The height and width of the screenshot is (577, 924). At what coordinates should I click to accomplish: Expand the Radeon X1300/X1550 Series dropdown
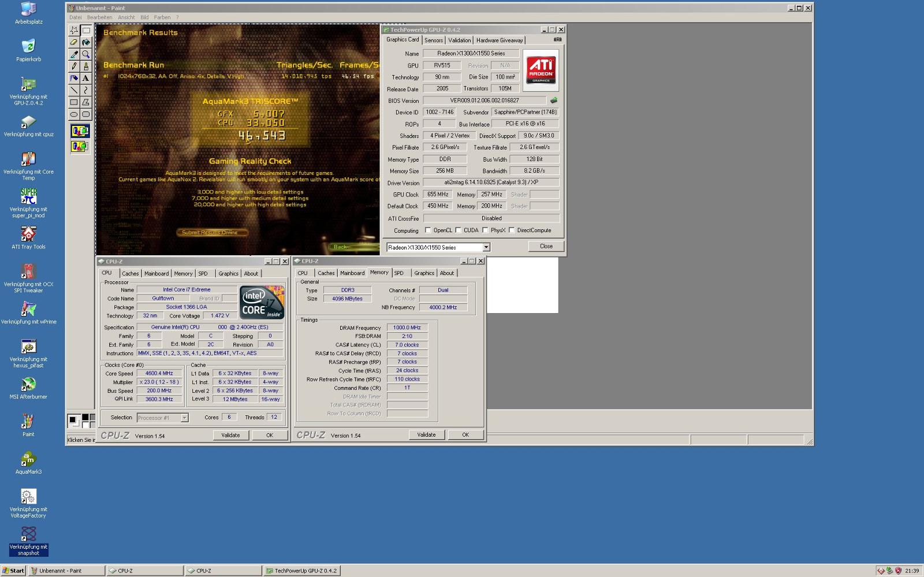(x=486, y=247)
